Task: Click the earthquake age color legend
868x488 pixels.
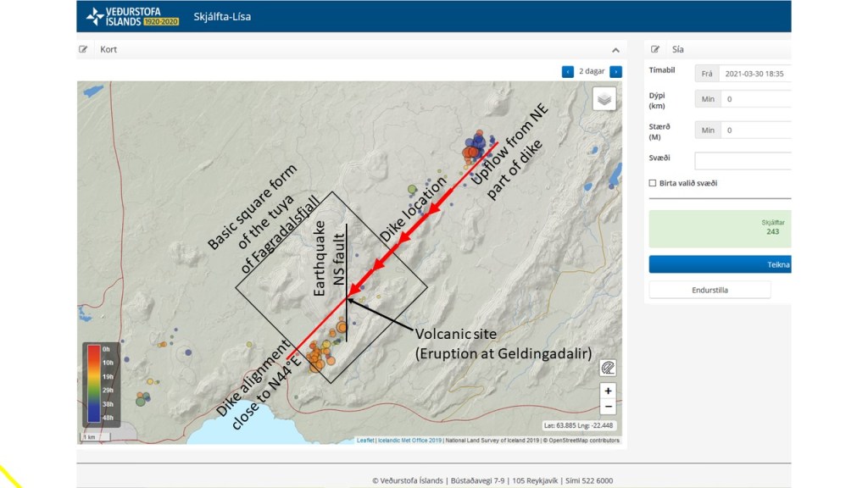Action: [x=101, y=384]
